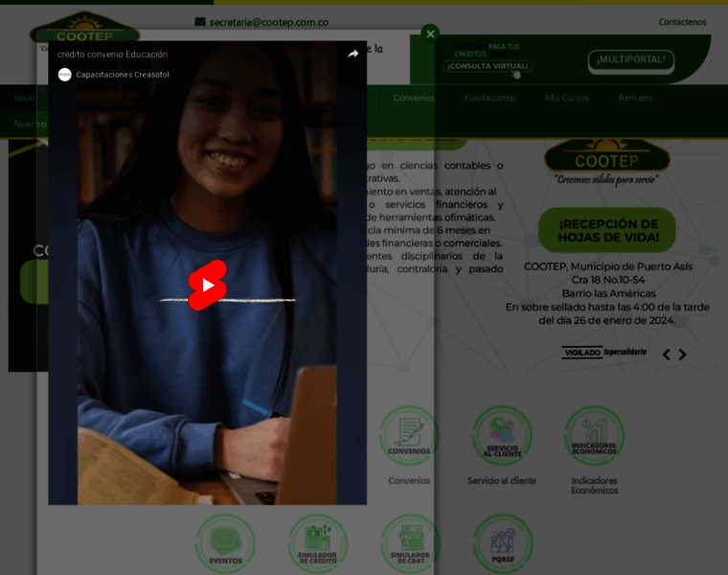Go to Inicio menu item
Image resolution: width=728 pixels, height=575 pixels.
(x=24, y=98)
